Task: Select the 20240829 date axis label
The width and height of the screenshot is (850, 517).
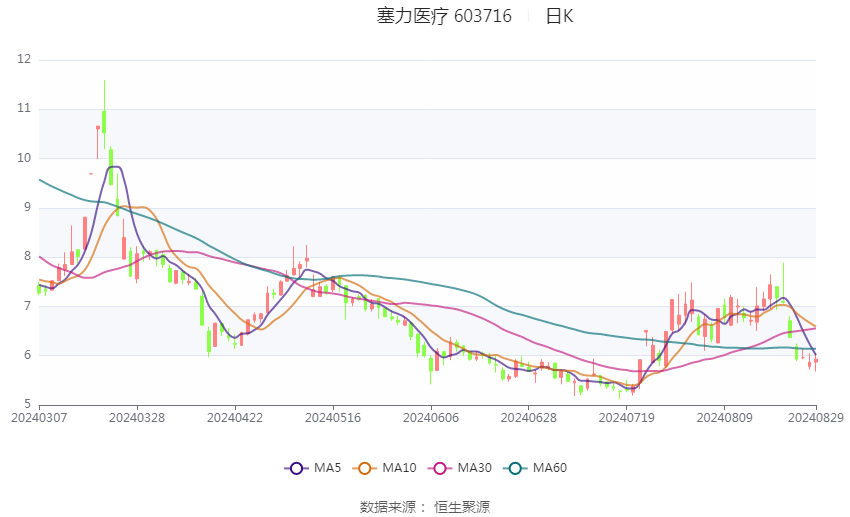Action: [x=816, y=418]
